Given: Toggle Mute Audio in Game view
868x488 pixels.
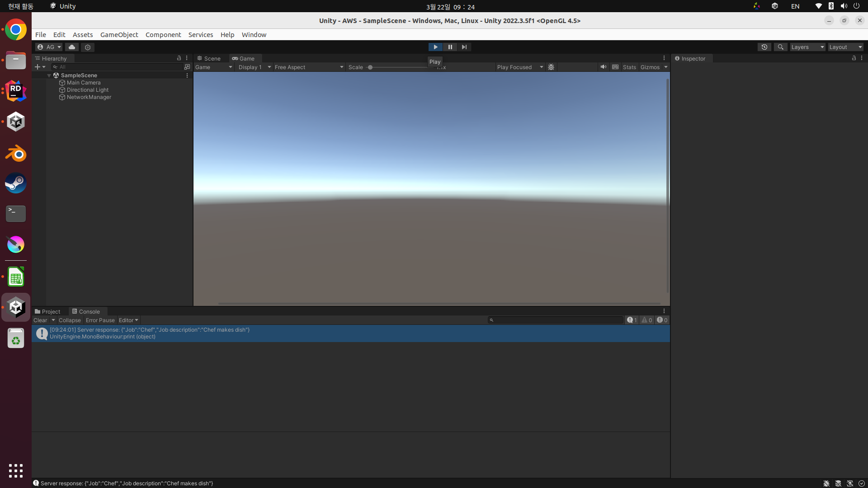Looking at the screenshot, I should [603, 67].
